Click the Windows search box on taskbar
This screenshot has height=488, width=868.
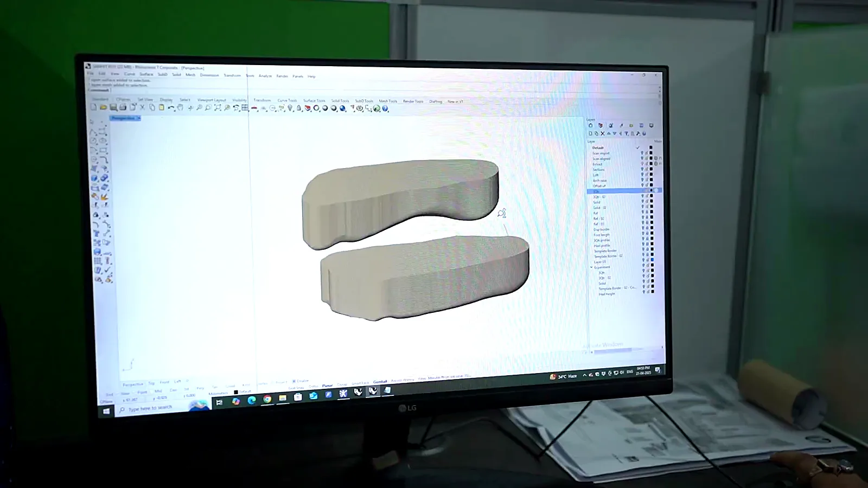coord(163,408)
